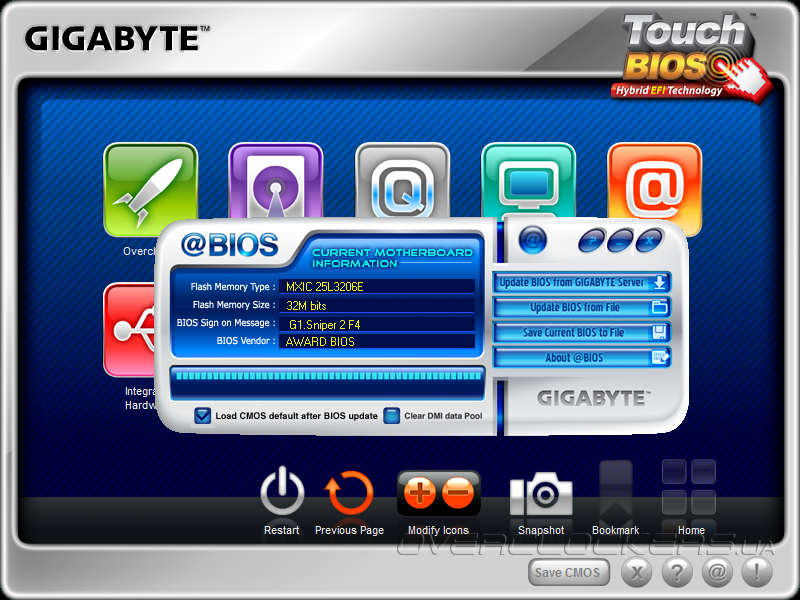Open About @BIOS
Viewport: 800px width, 600px height.
pos(582,358)
